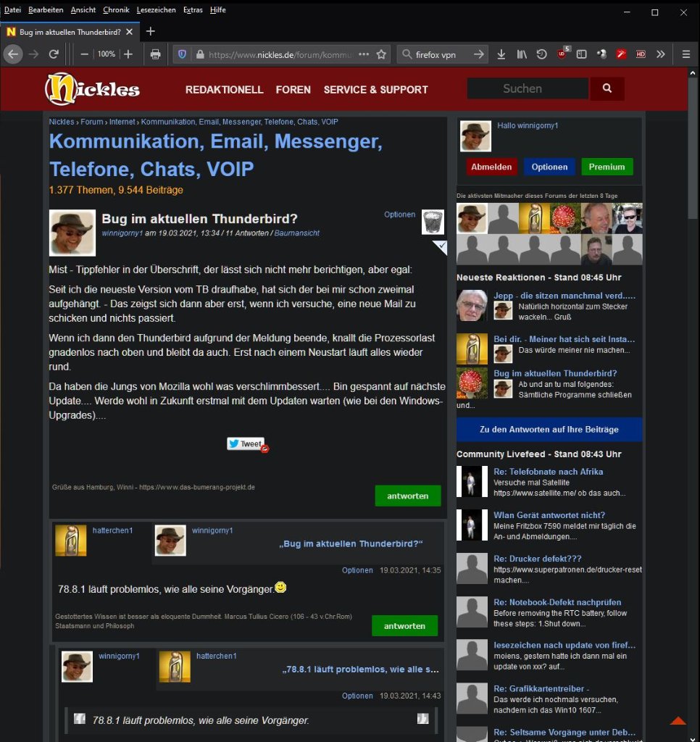
Task: Open tracking protection shield icon in address bar
Action: pos(182,54)
